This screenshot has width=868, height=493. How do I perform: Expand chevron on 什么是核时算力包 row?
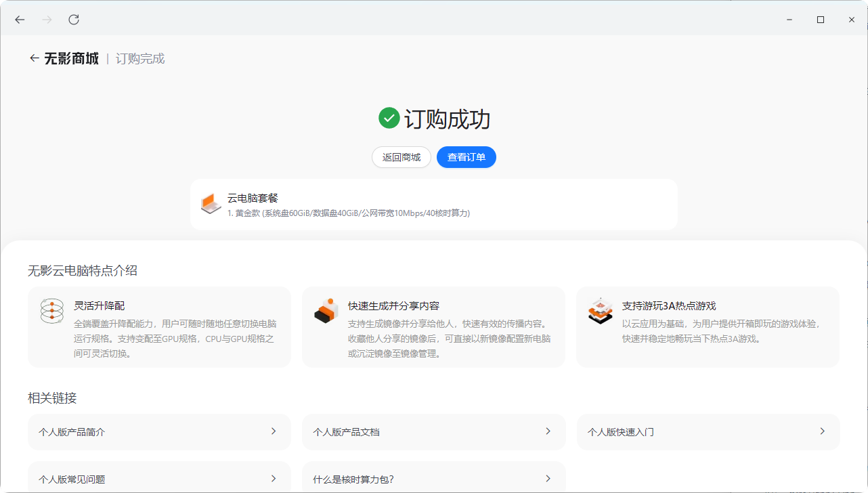point(548,478)
